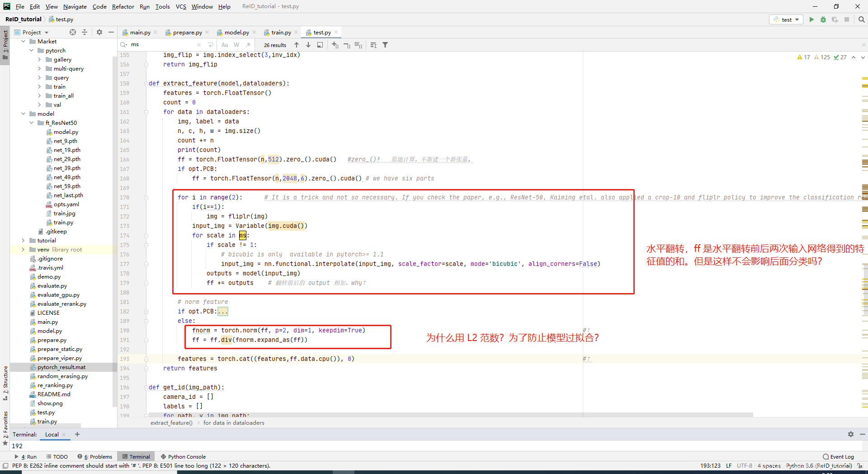Screen dimensions: 868x474
Task: Enable regex mode in search bar
Action: click(x=248, y=44)
